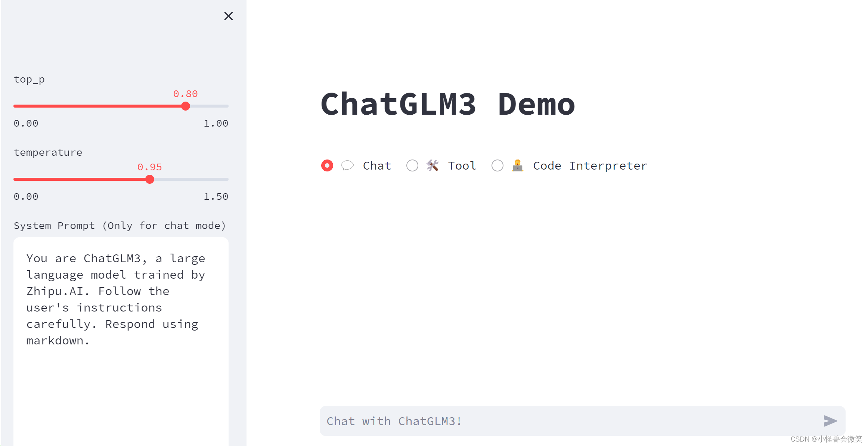
Task: Focus the System Prompt text area
Action: coord(121,341)
